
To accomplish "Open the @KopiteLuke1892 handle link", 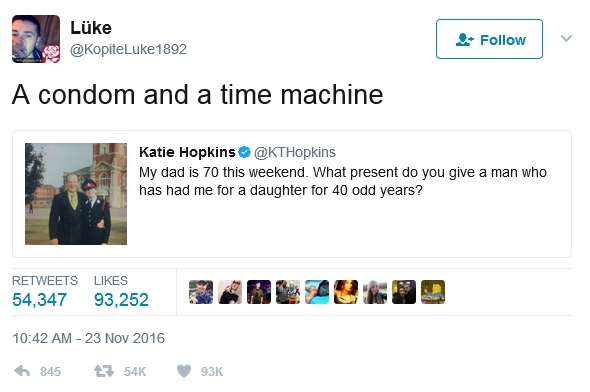I will 128,49.
